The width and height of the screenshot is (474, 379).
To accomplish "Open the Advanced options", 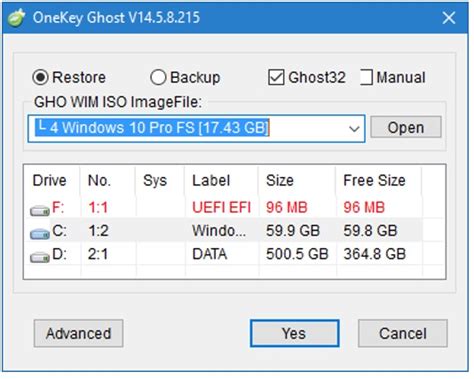I will tap(78, 333).
